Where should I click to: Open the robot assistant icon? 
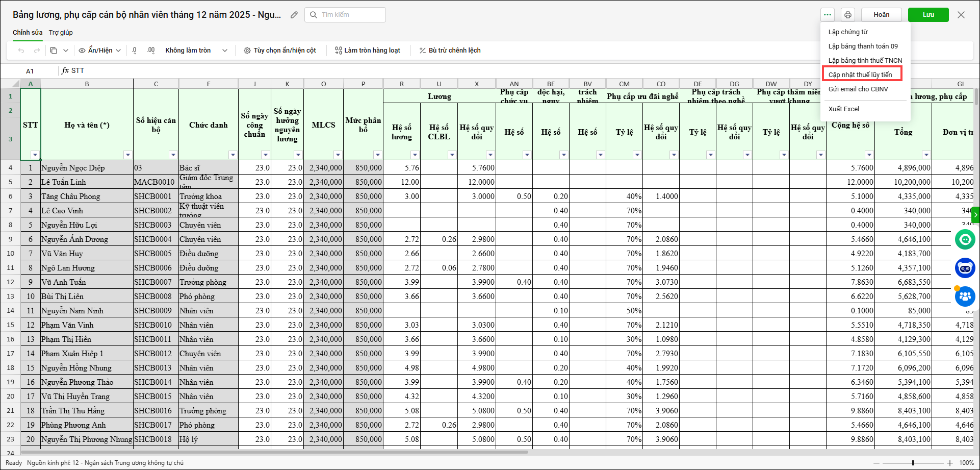pyautogui.click(x=965, y=268)
